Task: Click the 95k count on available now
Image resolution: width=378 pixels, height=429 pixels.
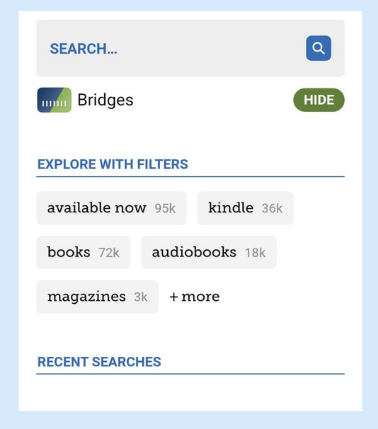Action: [x=165, y=208]
